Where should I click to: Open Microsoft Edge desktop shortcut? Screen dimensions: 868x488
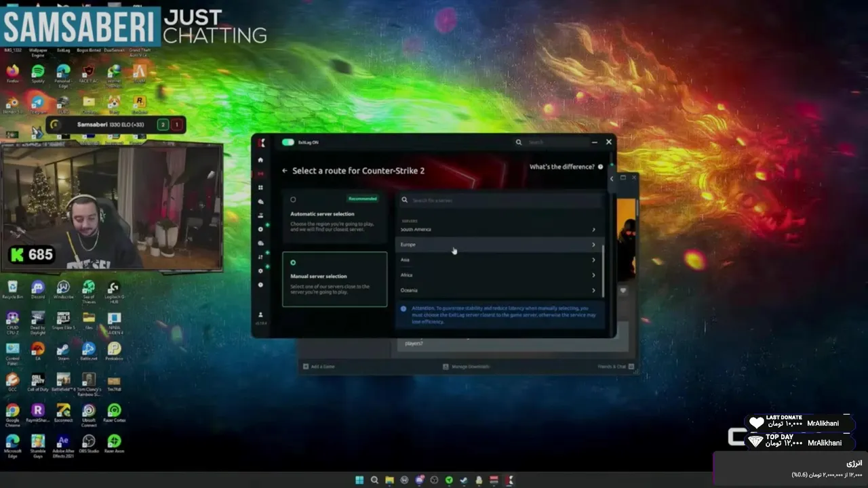pyautogui.click(x=12, y=446)
